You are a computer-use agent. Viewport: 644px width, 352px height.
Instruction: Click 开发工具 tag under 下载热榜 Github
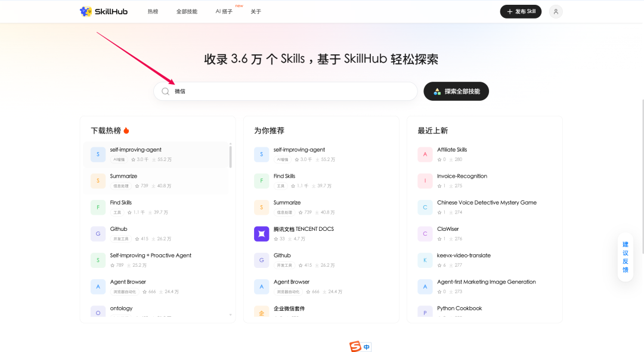click(120, 239)
